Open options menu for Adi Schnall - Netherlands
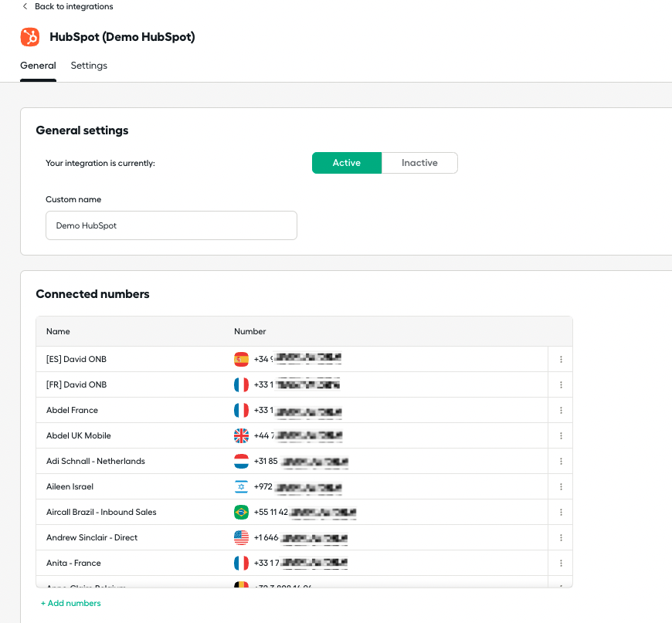672x623 pixels. pos(561,461)
